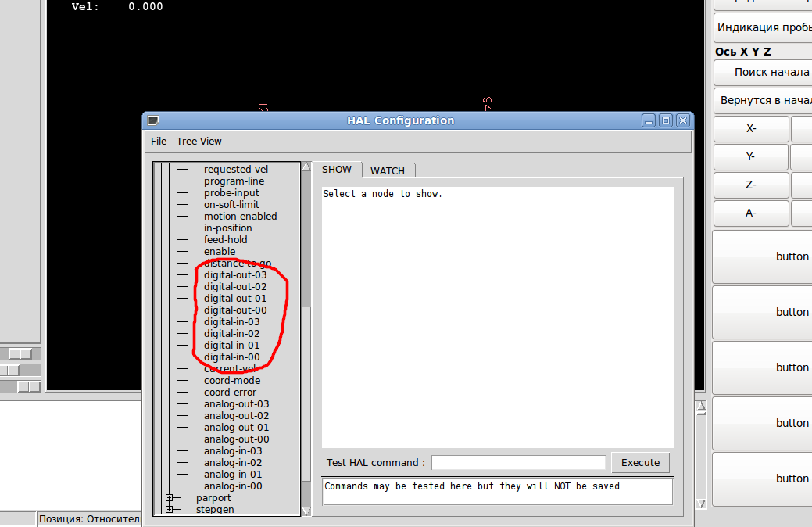
Task: Select feed-hold in the tree
Action: coord(225,239)
